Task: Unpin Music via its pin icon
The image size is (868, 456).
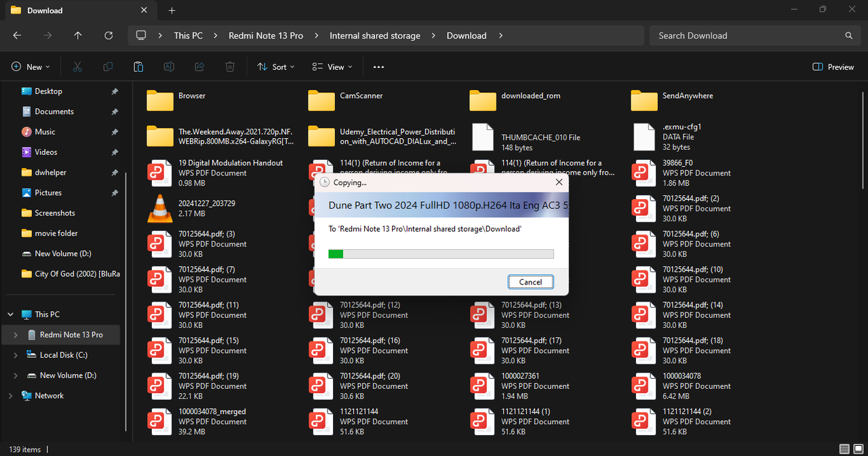Action: click(115, 132)
